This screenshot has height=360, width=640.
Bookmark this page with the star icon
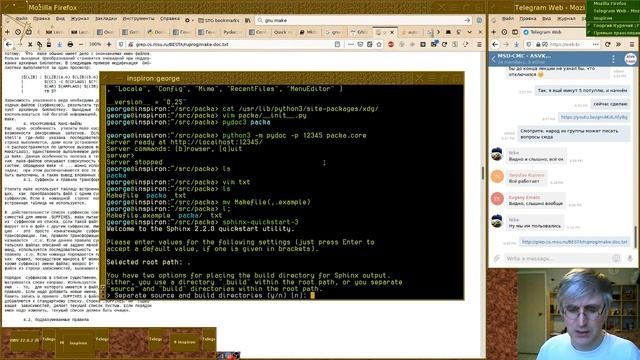click(x=379, y=44)
